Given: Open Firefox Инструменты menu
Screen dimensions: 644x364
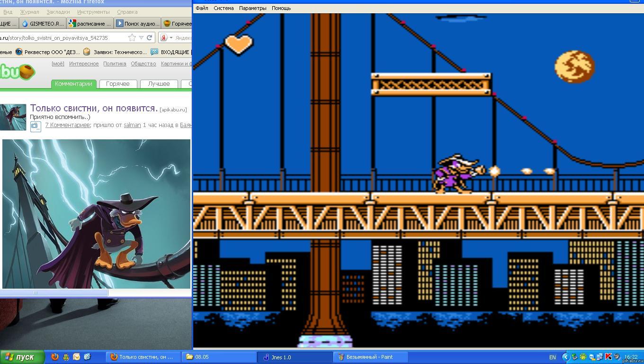Looking at the screenshot, I should (93, 12).
